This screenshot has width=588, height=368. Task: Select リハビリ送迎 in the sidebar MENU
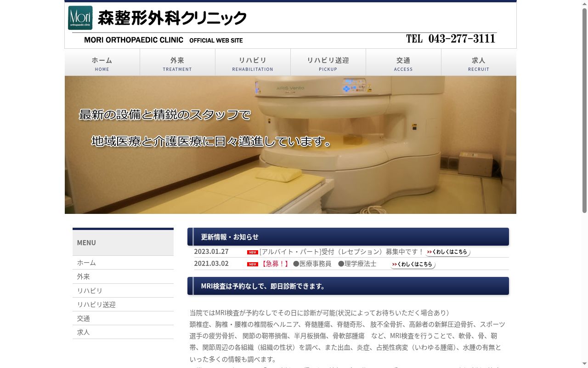pos(123,305)
